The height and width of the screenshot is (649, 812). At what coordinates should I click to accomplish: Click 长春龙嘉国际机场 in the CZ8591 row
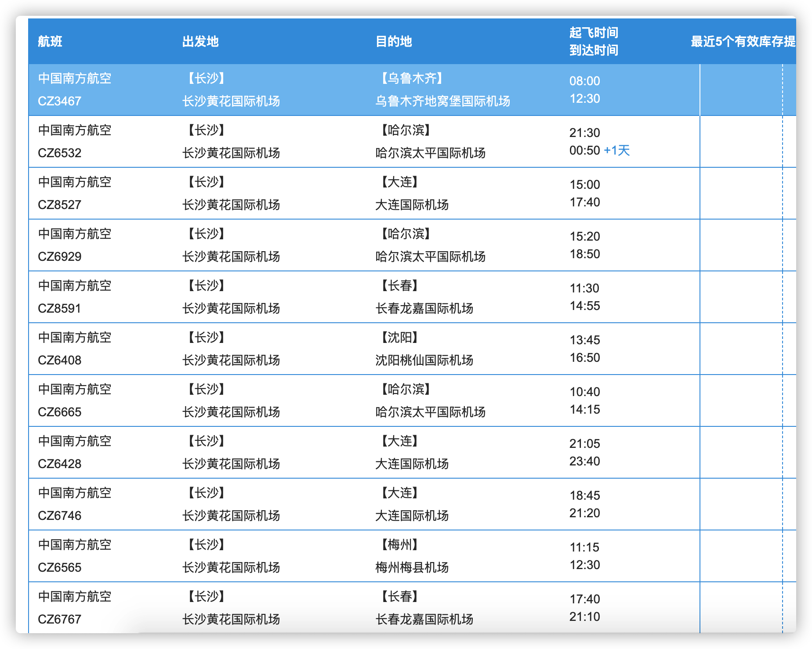(424, 308)
